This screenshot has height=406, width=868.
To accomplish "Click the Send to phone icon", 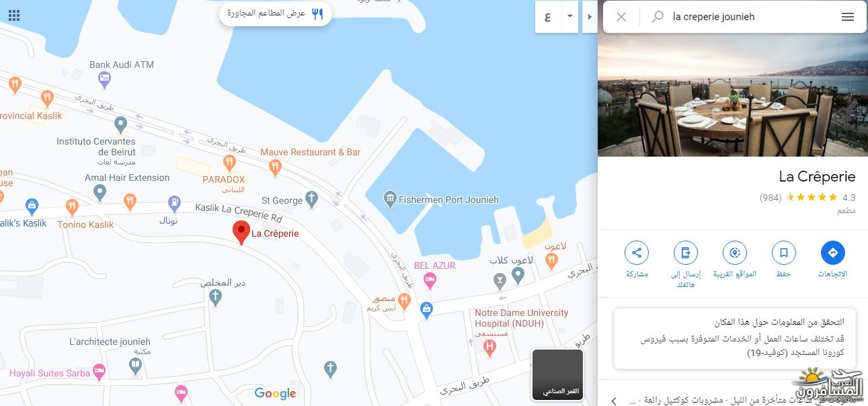I will (685, 253).
